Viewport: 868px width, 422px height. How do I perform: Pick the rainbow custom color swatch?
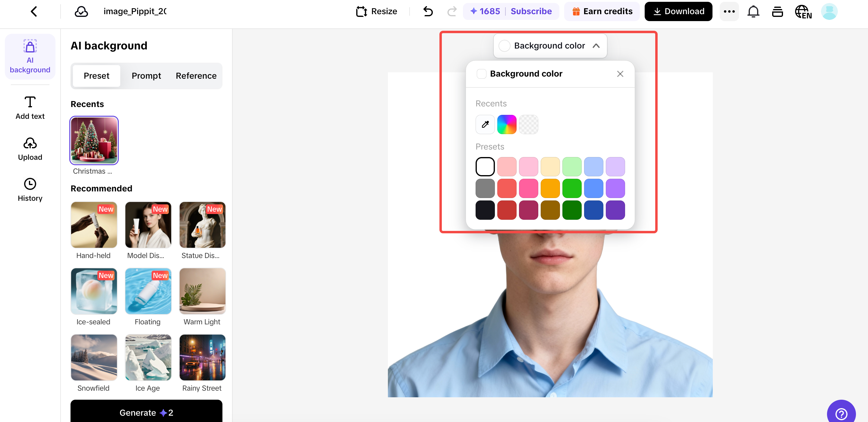tap(506, 124)
